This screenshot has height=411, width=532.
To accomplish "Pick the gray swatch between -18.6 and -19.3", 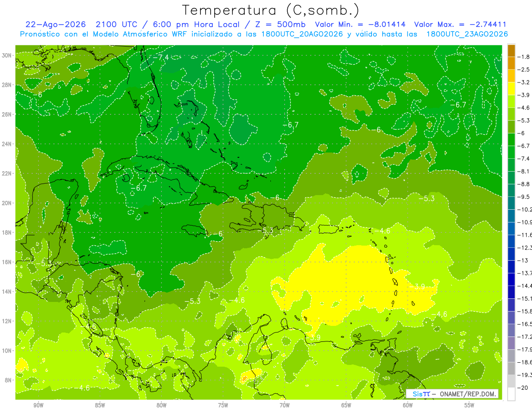I will tap(511, 368).
